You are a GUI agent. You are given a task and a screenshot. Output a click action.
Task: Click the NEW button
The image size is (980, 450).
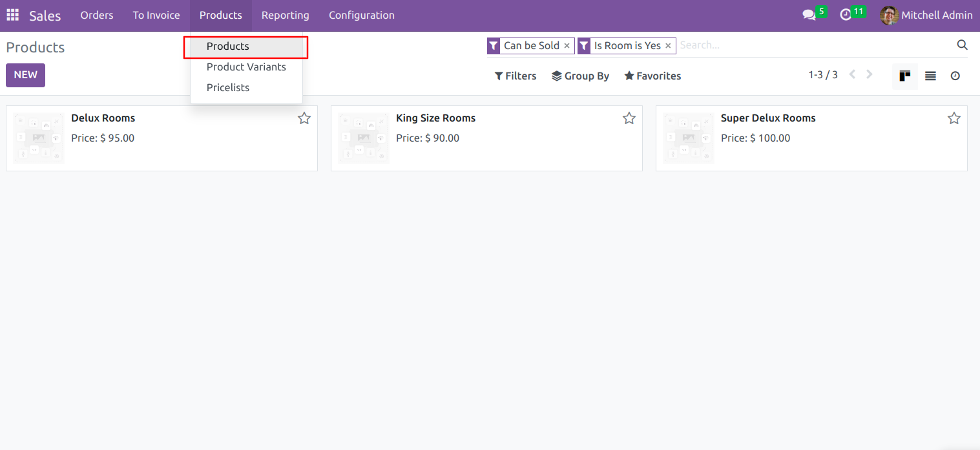pos(25,75)
